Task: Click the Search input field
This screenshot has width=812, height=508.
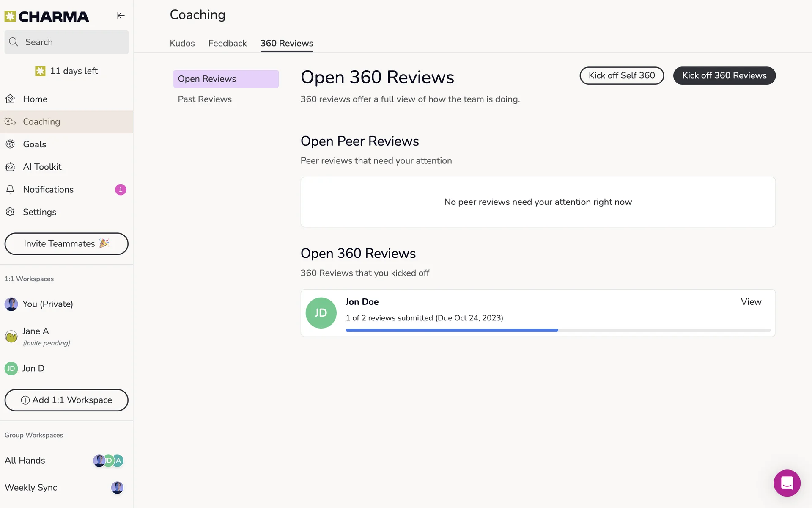Action: (x=72, y=42)
